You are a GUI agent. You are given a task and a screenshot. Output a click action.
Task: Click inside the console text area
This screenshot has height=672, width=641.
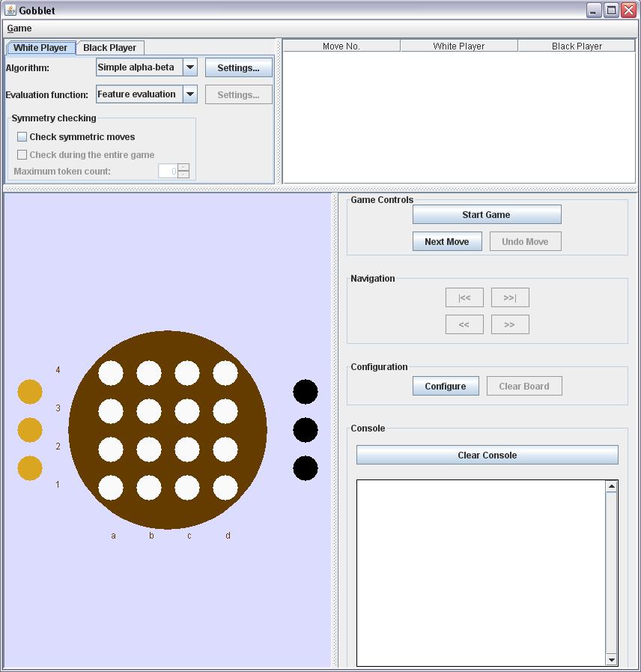point(481,573)
